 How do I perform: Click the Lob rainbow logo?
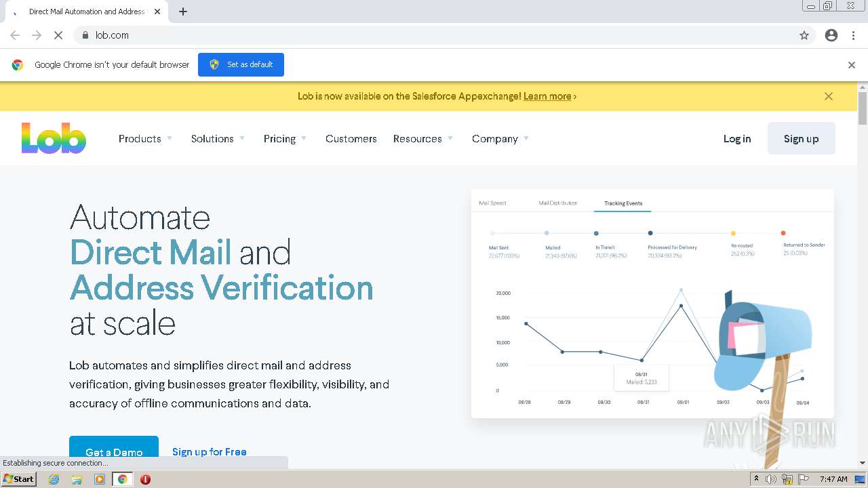54,138
